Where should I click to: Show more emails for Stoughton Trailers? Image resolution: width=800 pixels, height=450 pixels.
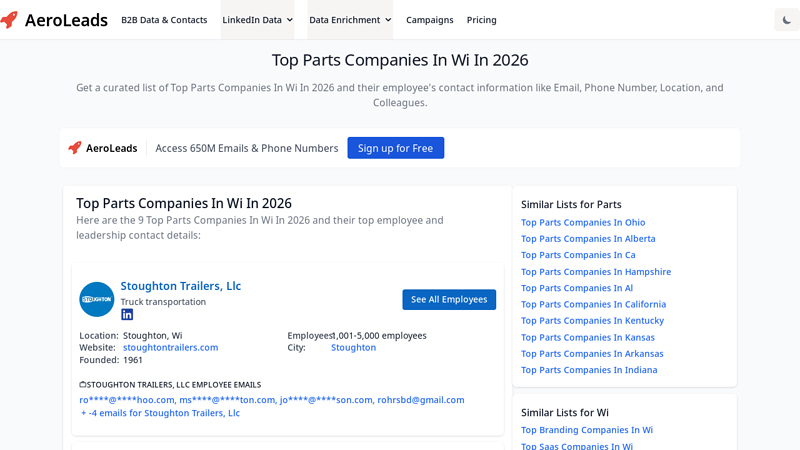(x=160, y=413)
